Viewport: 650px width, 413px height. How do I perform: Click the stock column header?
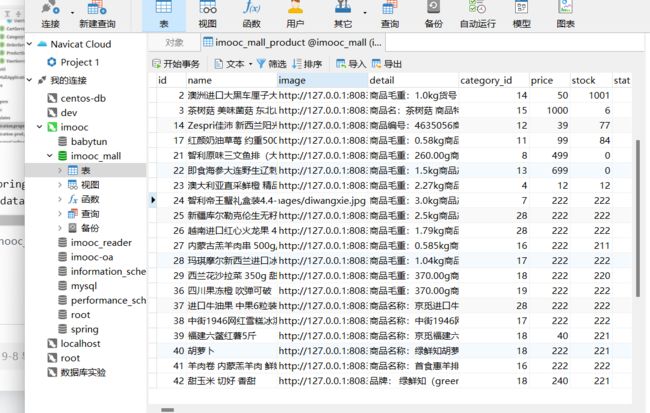[591, 80]
